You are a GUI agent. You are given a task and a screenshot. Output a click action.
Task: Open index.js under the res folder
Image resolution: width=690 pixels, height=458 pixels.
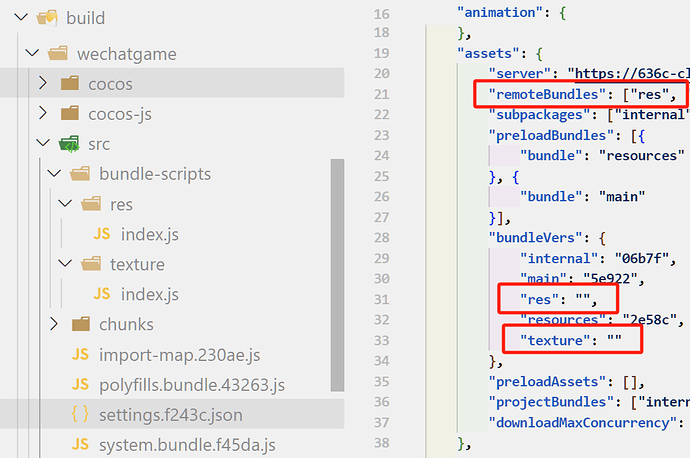149,234
